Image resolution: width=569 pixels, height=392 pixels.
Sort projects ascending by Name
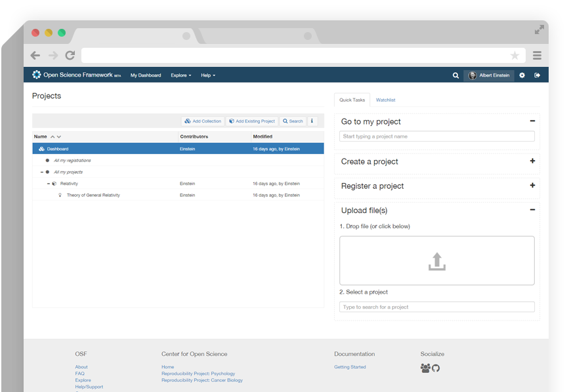(x=52, y=136)
